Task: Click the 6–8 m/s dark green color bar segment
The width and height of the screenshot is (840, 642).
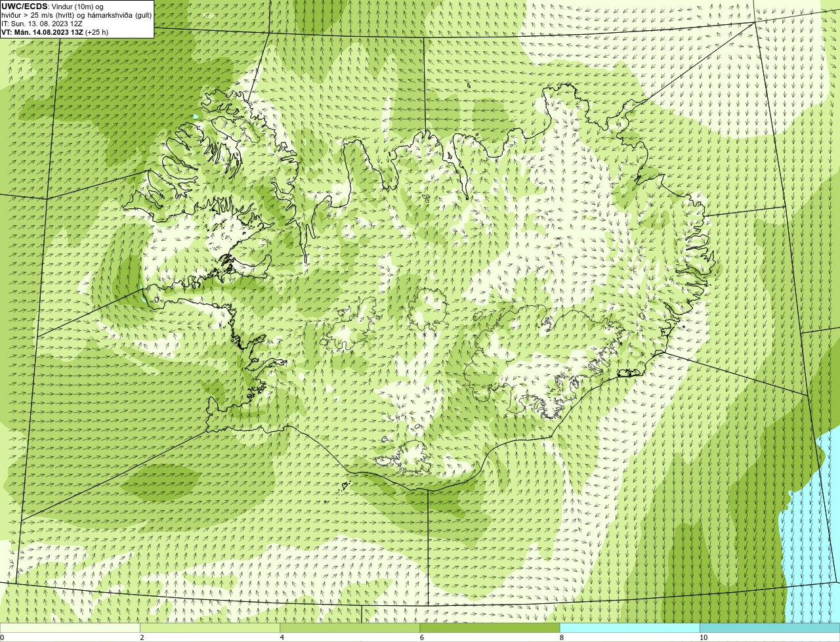Action: click(x=490, y=628)
